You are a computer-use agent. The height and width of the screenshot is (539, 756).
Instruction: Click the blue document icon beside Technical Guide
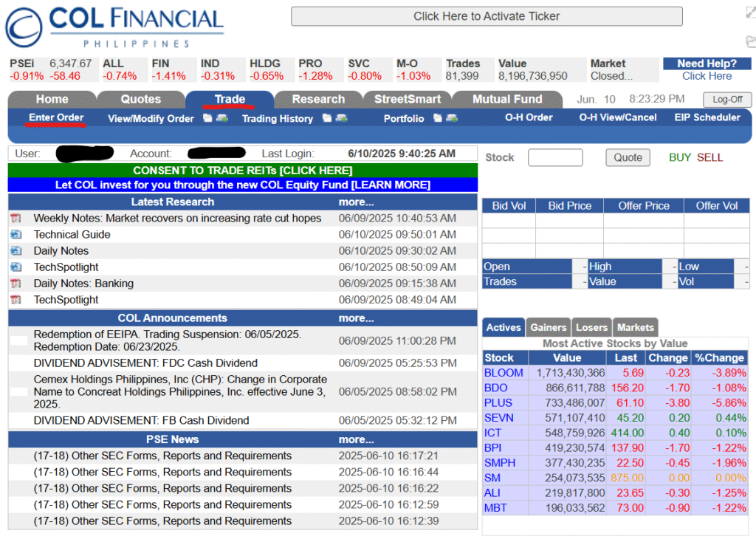pyautogui.click(x=16, y=235)
